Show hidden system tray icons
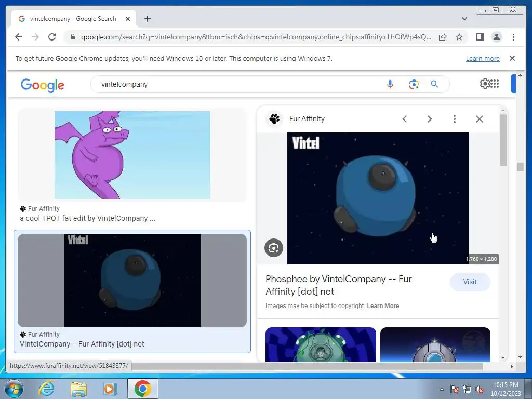532x399 pixels. (x=442, y=389)
